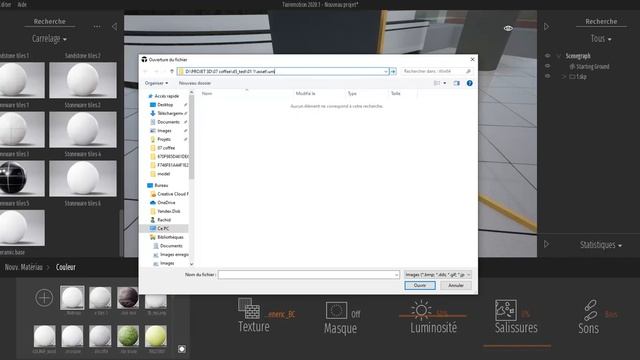Click the refresh/go arrow beside path field
The image size is (640, 360).
point(393,71)
